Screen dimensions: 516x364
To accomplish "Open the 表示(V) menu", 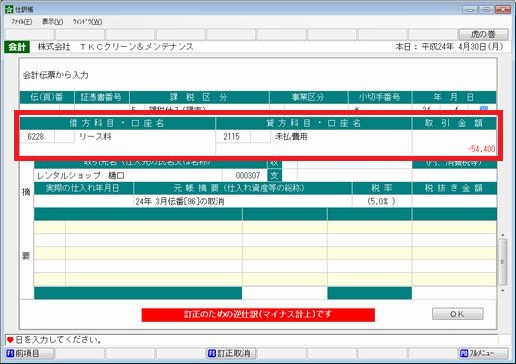I will (x=52, y=22).
